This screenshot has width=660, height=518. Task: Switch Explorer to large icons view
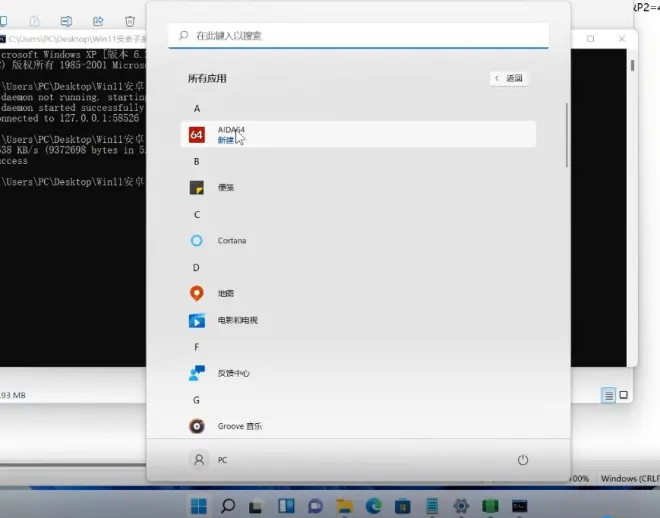pyautogui.click(x=624, y=395)
